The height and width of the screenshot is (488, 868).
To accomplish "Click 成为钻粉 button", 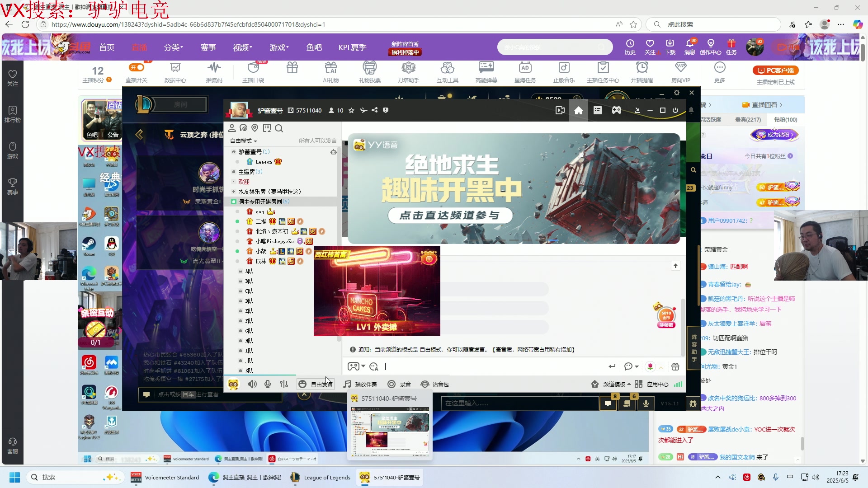I will pos(775,135).
